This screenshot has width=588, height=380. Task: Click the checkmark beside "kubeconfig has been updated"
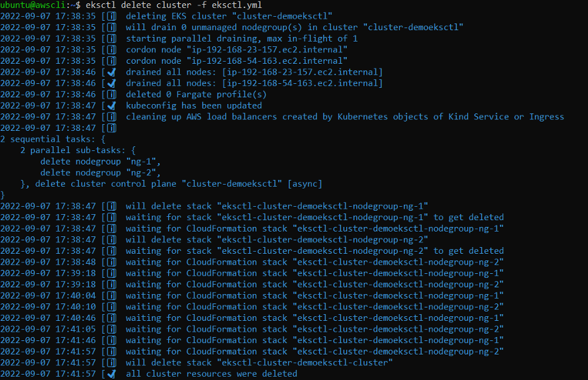[111, 105]
